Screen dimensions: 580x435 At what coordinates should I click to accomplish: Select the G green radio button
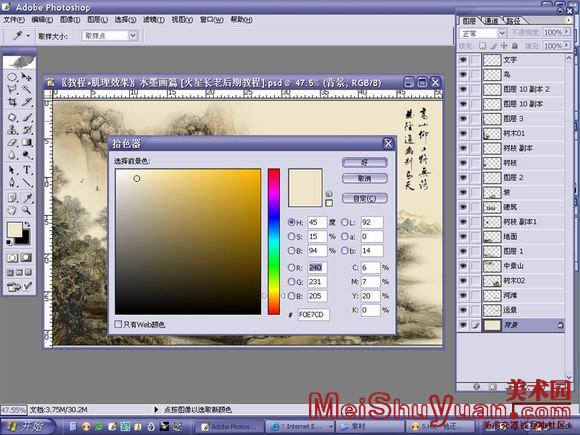291,282
